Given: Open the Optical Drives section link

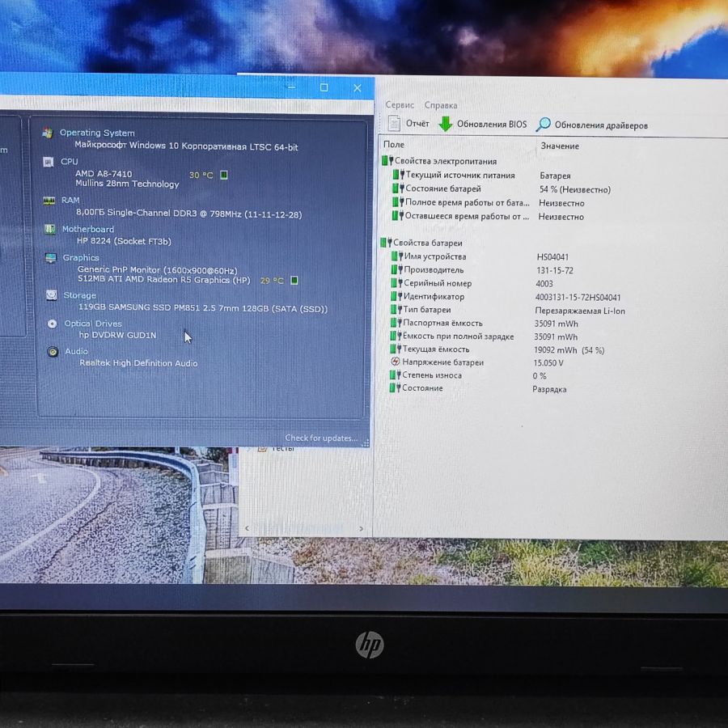Looking at the screenshot, I should (x=93, y=324).
